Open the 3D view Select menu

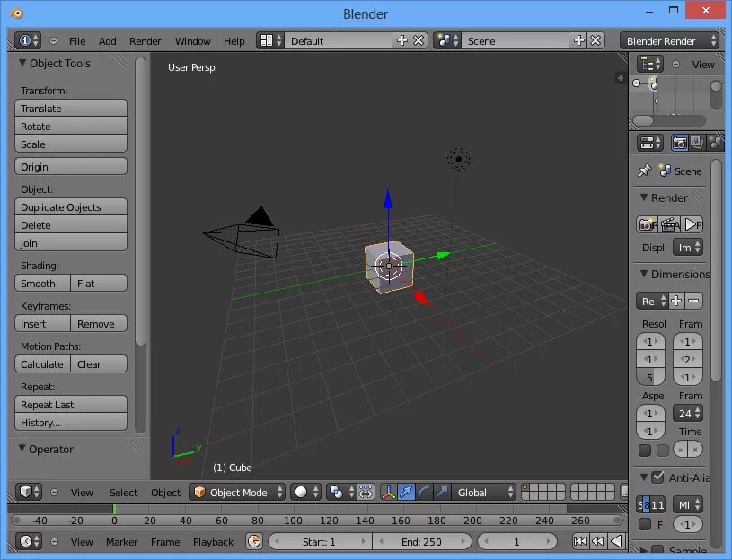(123, 493)
